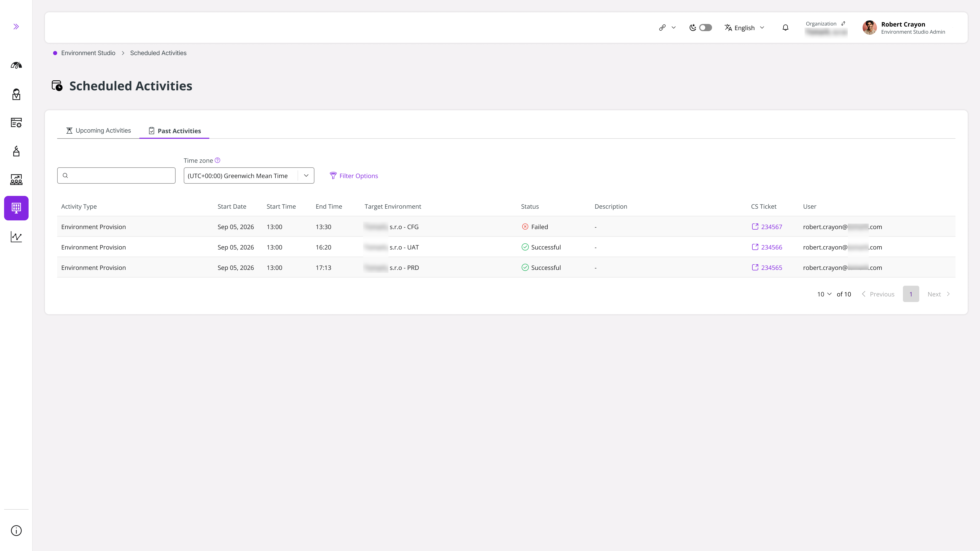This screenshot has height=551, width=980.
Task: Click Robert Crayon's avatar
Action: click(870, 27)
